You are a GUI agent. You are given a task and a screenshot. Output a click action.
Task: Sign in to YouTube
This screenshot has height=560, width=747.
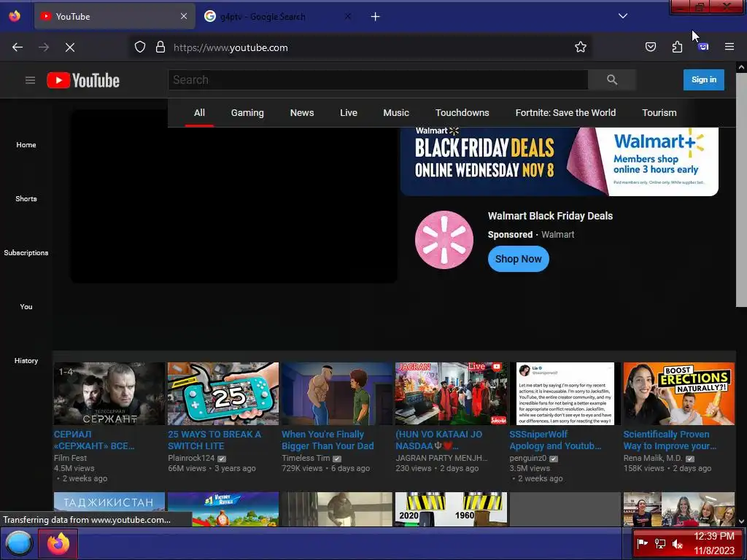coord(704,79)
